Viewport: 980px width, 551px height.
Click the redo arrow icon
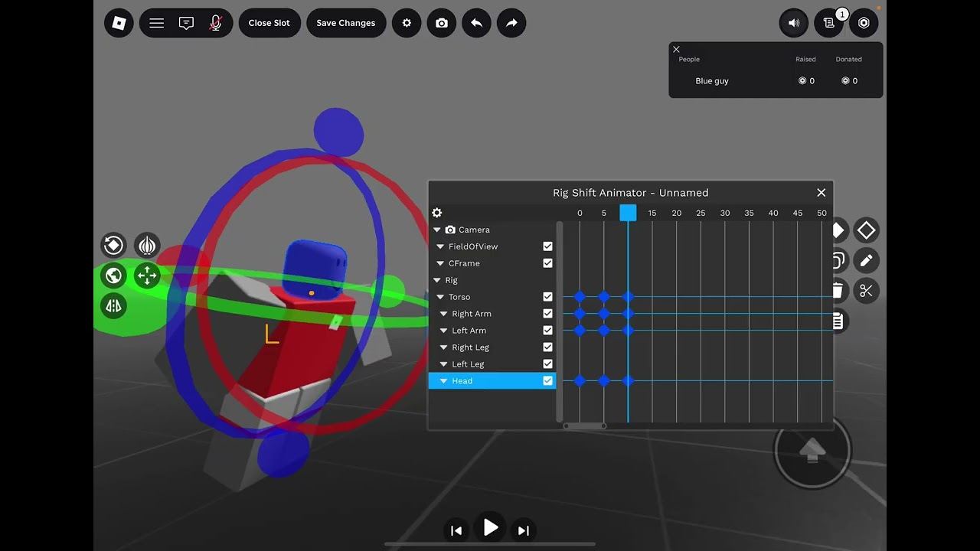(x=511, y=23)
